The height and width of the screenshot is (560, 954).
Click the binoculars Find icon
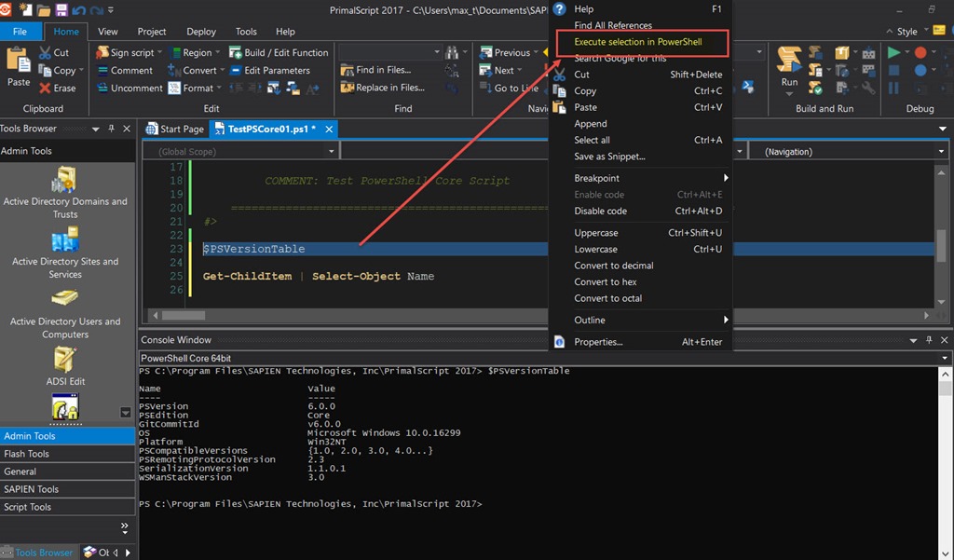pyautogui.click(x=452, y=52)
